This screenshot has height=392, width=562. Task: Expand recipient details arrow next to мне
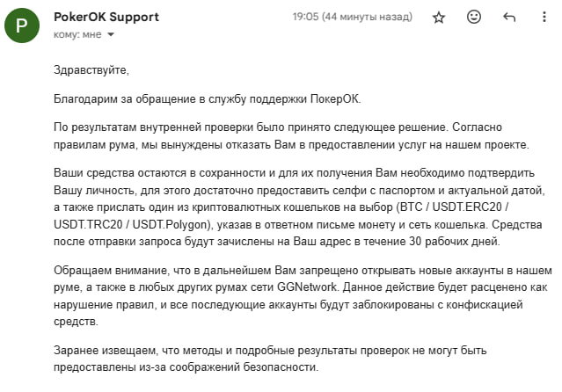click(x=112, y=34)
